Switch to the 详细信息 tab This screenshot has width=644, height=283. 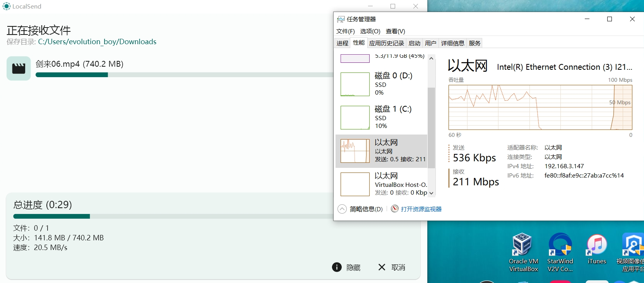452,43
